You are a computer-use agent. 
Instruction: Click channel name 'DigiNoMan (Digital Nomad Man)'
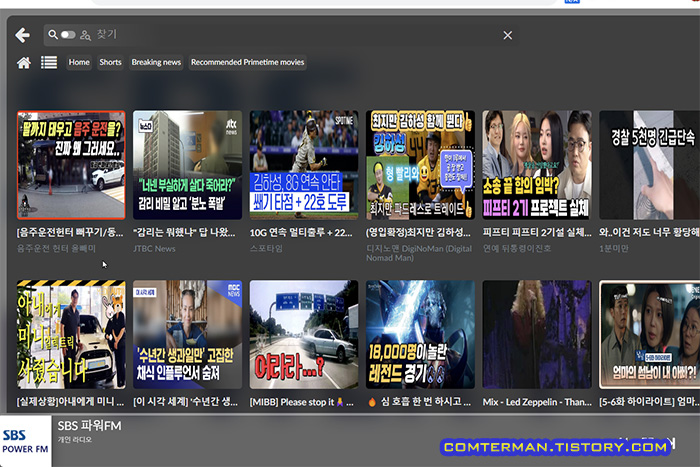[419, 253]
